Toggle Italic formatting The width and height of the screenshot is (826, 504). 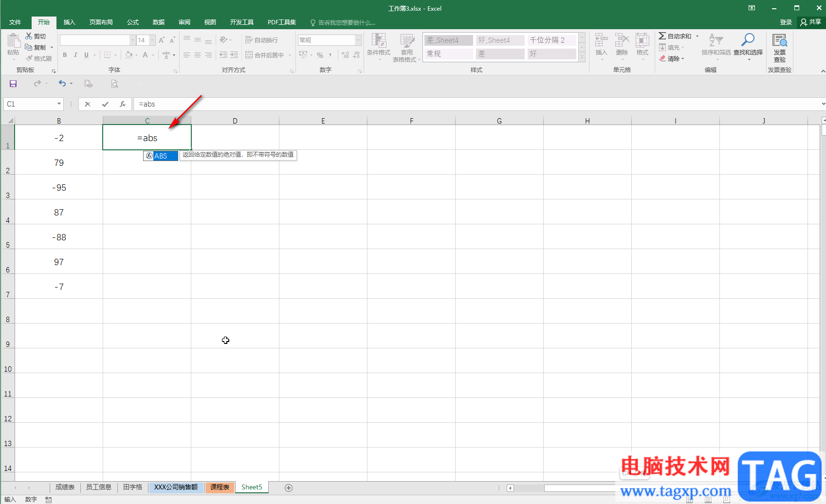coord(75,55)
